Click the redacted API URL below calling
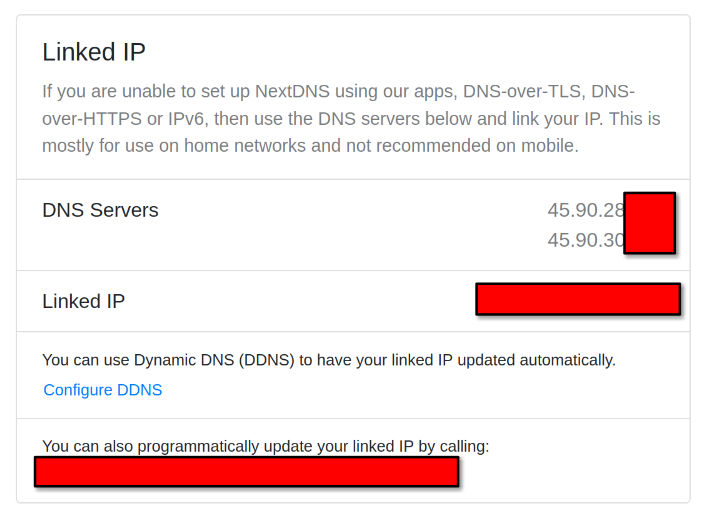 [247, 472]
